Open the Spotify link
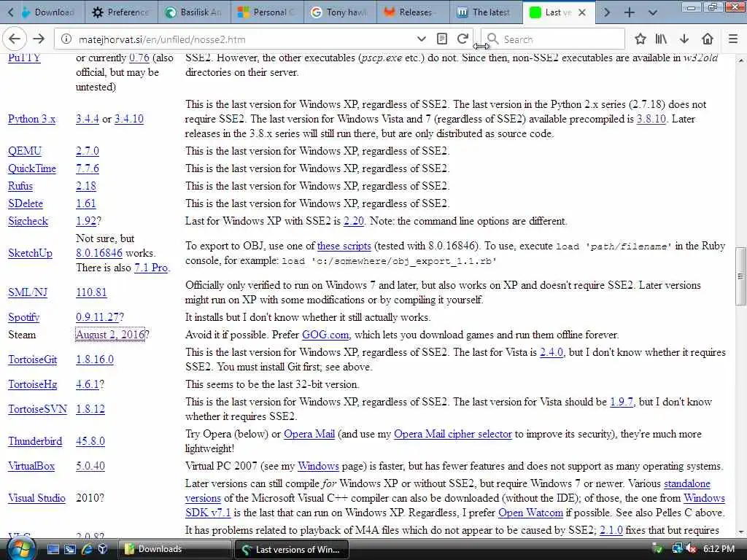Screen dimensions: 747x560 [x=24, y=317]
